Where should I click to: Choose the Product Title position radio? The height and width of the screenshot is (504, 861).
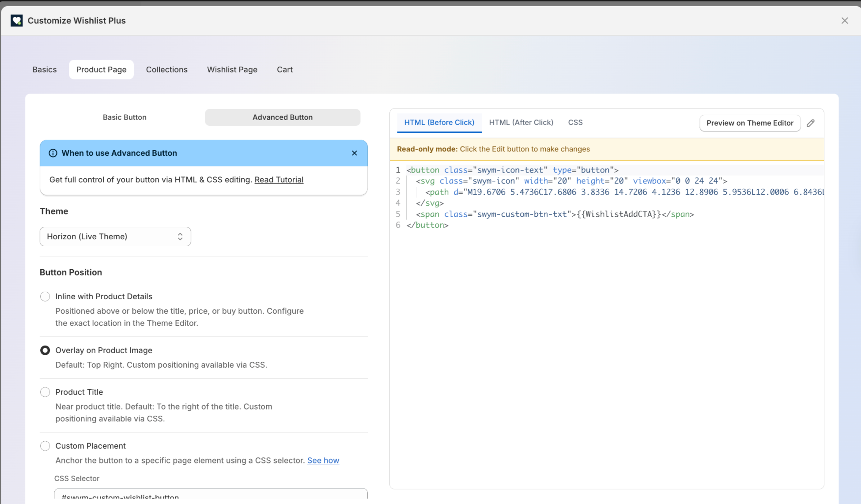[x=45, y=392]
